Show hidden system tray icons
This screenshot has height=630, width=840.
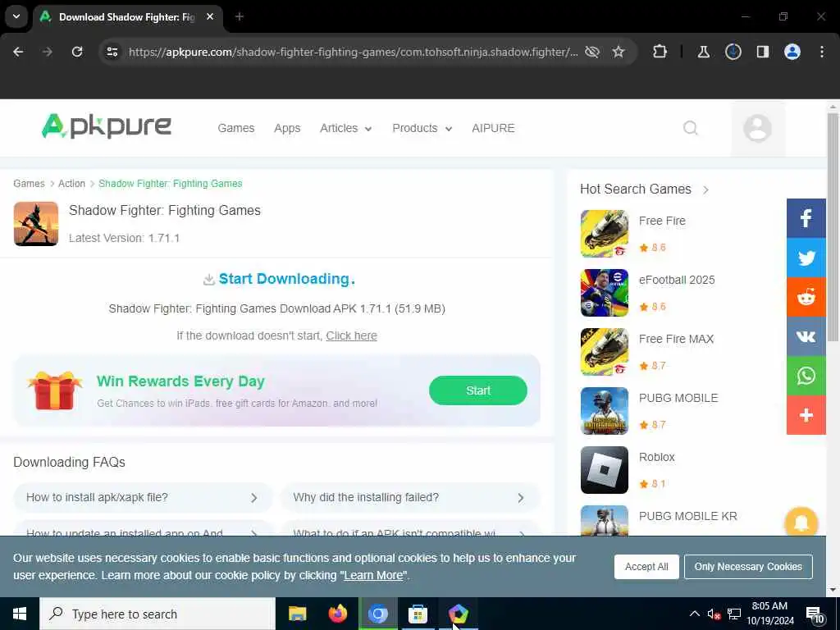coord(694,614)
